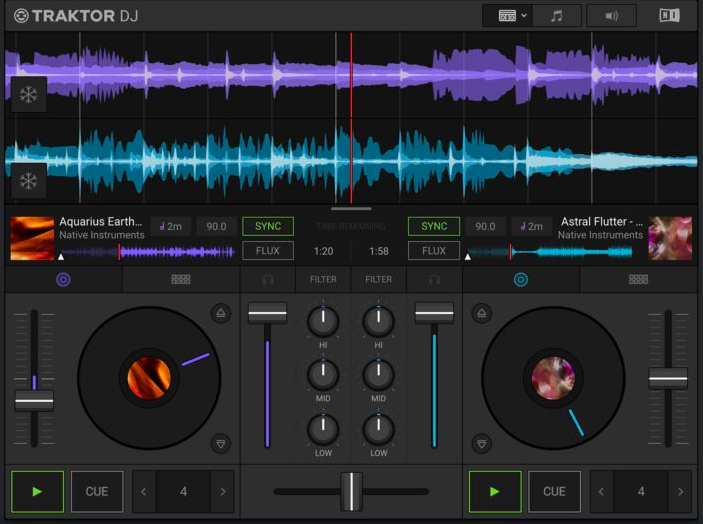703x524 pixels.
Task: Increase right deck loop size arrow
Action: click(x=680, y=492)
